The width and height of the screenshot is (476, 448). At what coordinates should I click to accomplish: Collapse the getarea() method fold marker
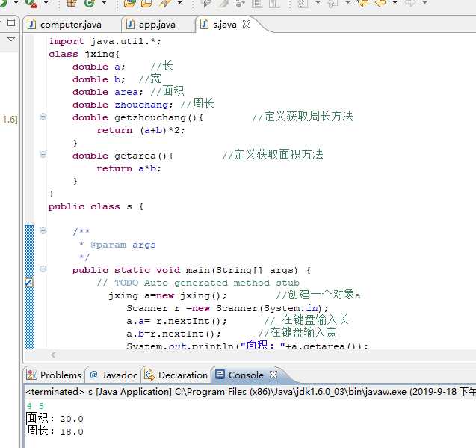coord(43,154)
